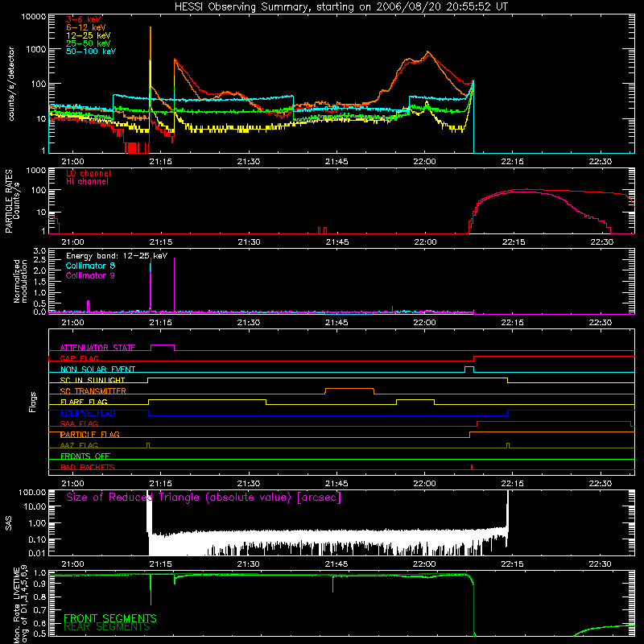Click the ECLIPSE_FLAG label

[88, 413]
